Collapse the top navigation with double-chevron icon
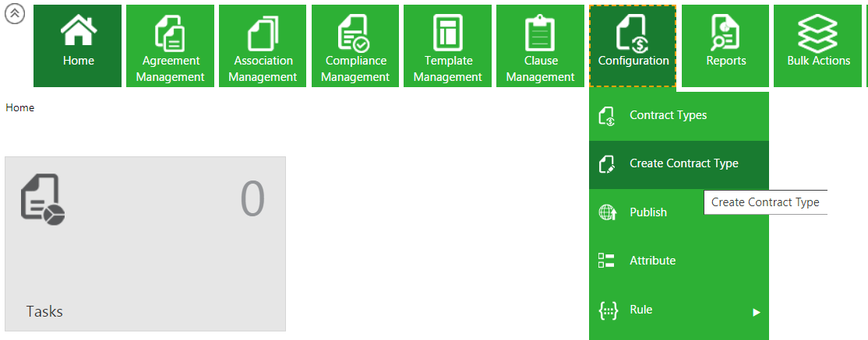868x340 pixels. point(15,16)
